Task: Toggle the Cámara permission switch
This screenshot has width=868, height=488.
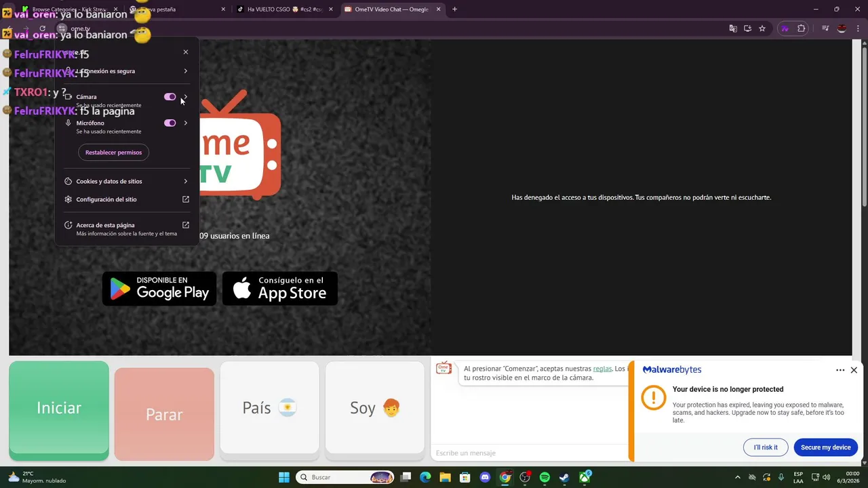Action: [x=170, y=97]
